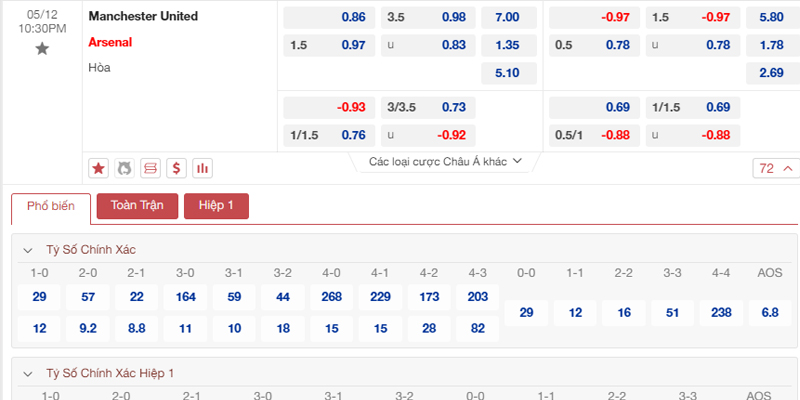Click the 0.86 handicap odds for Manchester United

pyautogui.click(x=329, y=17)
